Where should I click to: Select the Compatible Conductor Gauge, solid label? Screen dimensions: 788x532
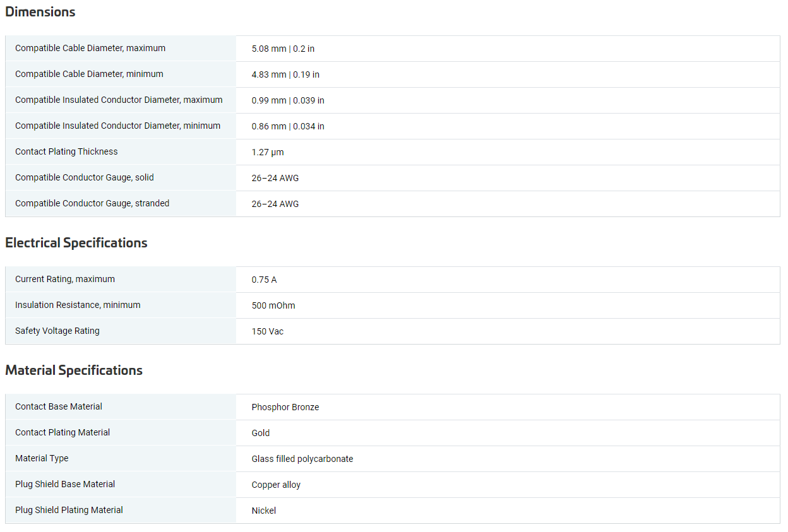click(85, 177)
